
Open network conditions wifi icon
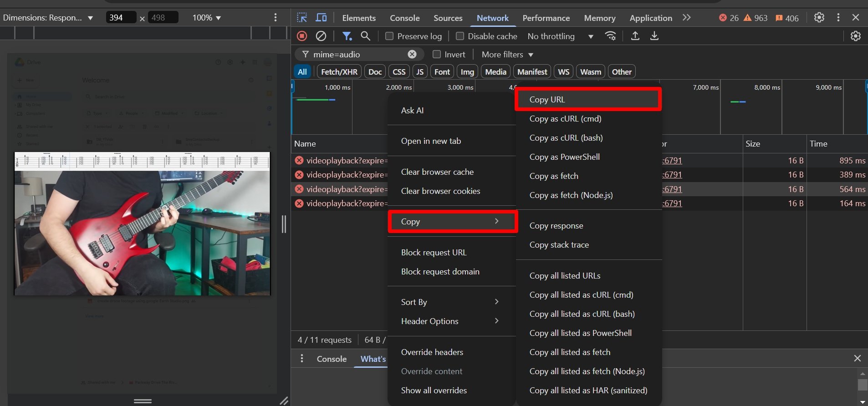pyautogui.click(x=611, y=36)
